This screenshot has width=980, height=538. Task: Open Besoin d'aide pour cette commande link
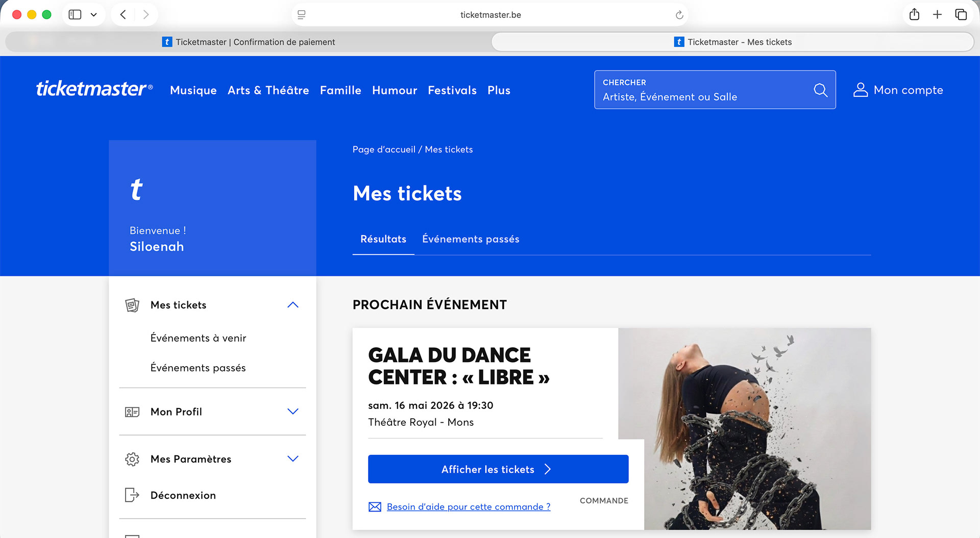[468, 507]
